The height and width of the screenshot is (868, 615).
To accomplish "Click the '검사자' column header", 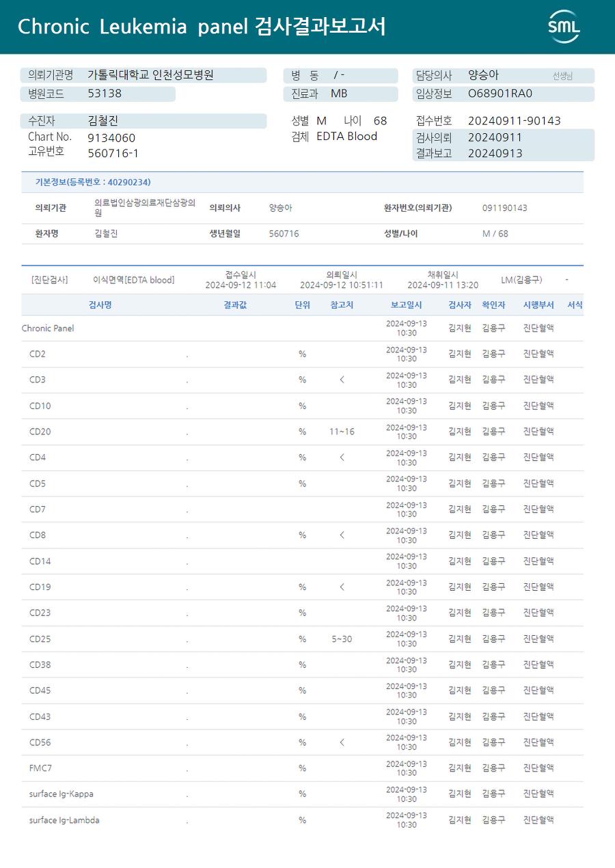I will pos(460,305).
